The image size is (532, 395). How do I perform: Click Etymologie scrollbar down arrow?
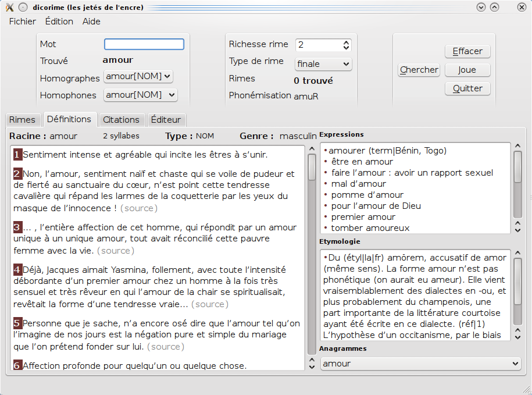517,337
